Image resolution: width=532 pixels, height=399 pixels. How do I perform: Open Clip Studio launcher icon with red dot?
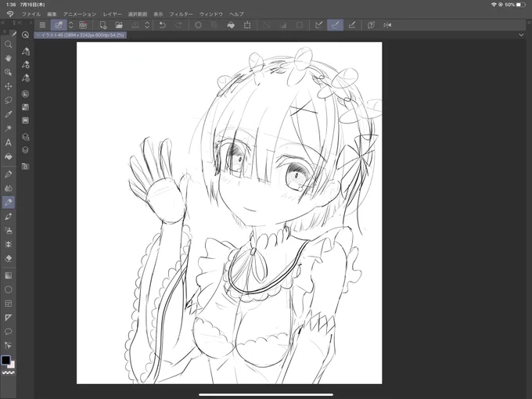click(83, 25)
